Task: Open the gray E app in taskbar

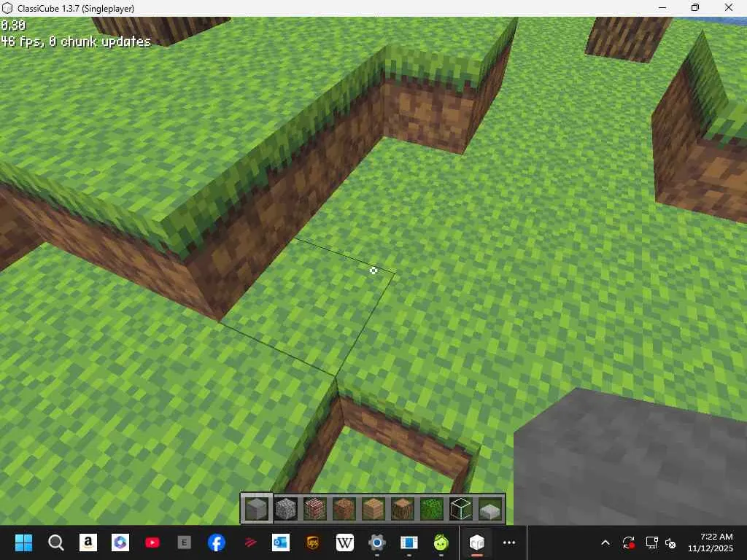Action: point(185,542)
